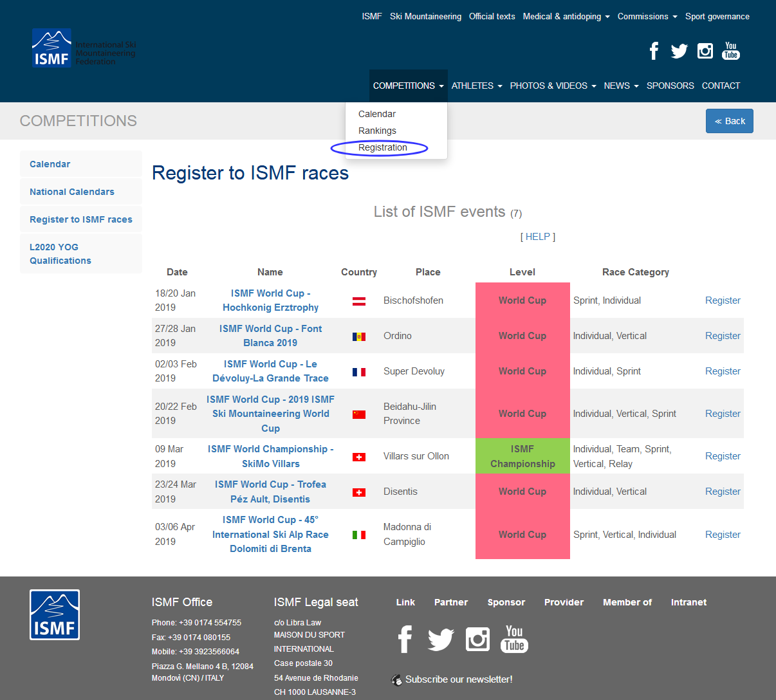Click the ISMF logo in header
Image resolution: width=776 pixels, height=700 pixels.
coord(51,48)
